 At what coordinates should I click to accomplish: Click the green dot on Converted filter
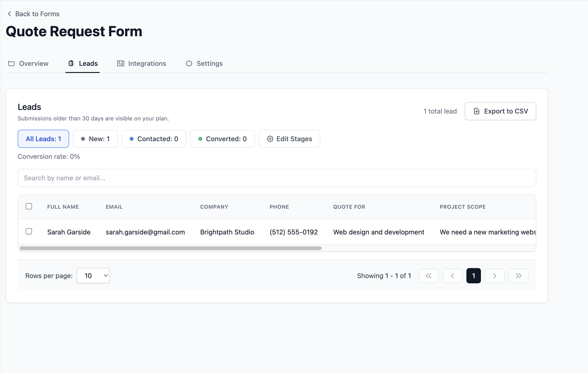click(200, 139)
